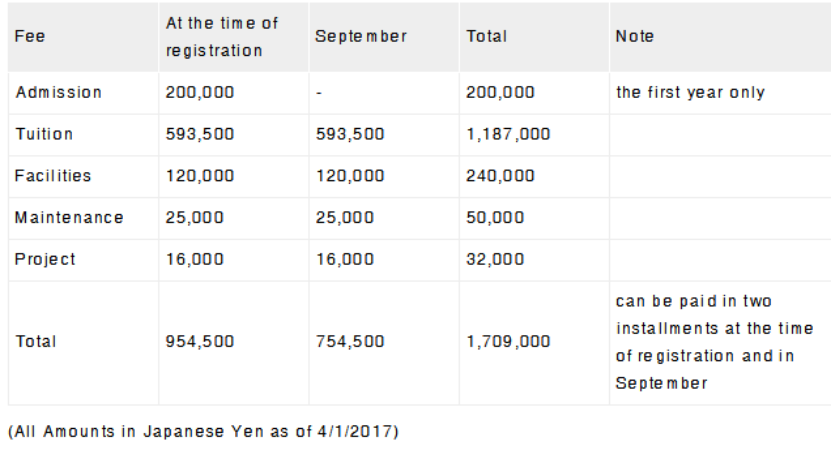Click the "Tuition" row label
The height and width of the screenshot is (451, 831).
(44, 134)
